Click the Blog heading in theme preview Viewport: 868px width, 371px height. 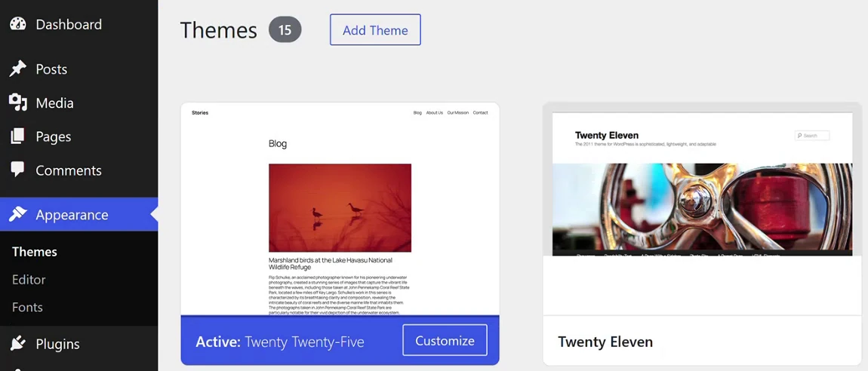277,144
